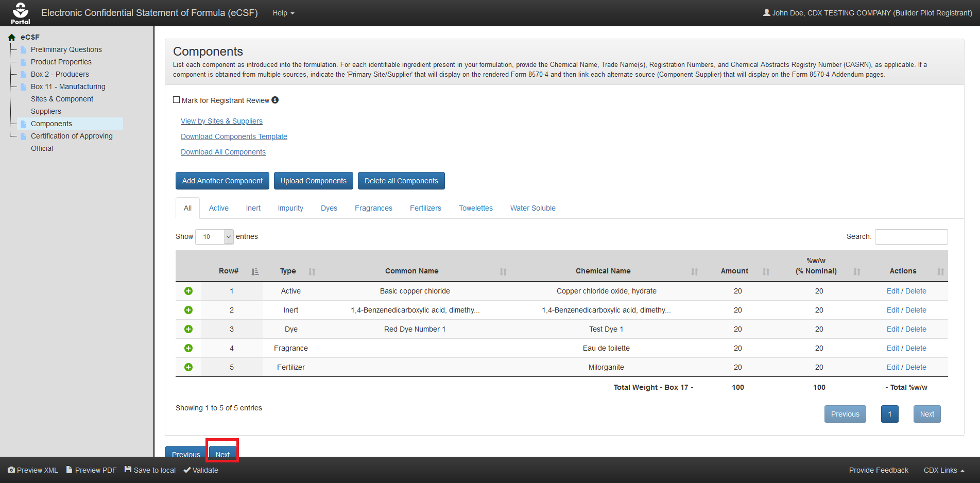Viewport: 980px width, 483px height.
Task: Open Box 11 - Manufacturing Sites in sidebar
Action: pyautogui.click(x=68, y=99)
